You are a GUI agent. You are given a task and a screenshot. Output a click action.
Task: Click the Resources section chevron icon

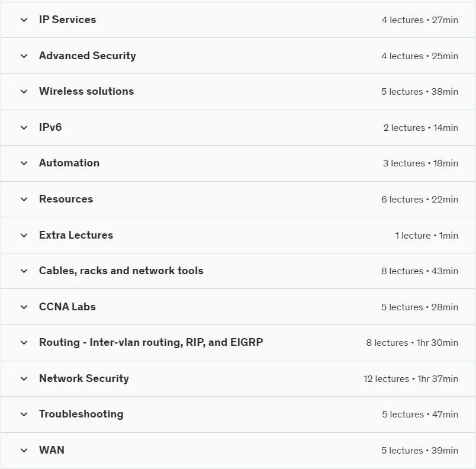pyautogui.click(x=24, y=200)
